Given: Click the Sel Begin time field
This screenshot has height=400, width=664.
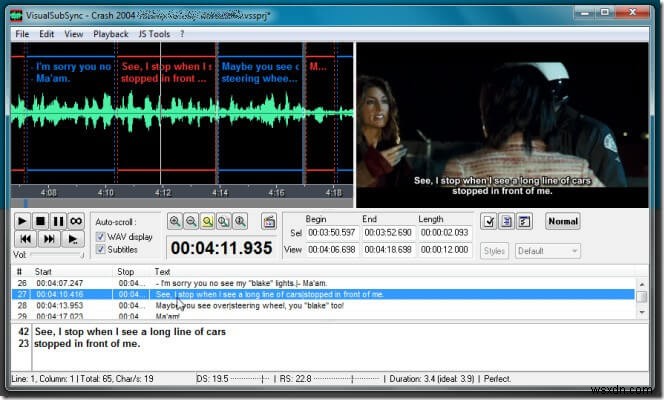Looking at the screenshot, I should [332, 233].
